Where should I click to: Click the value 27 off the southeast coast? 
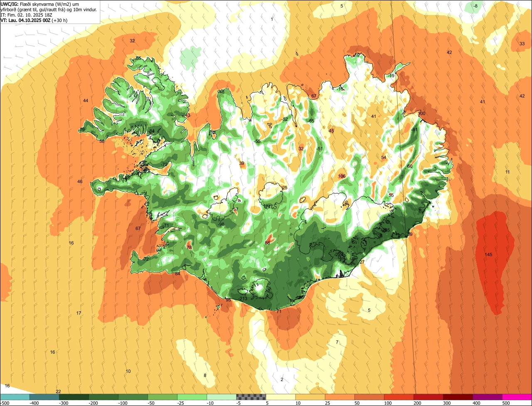pyautogui.click(x=362, y=262)
